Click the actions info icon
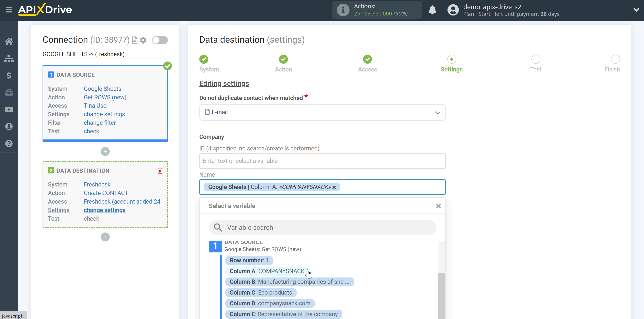The image size is (644, 319). [343, 10]
